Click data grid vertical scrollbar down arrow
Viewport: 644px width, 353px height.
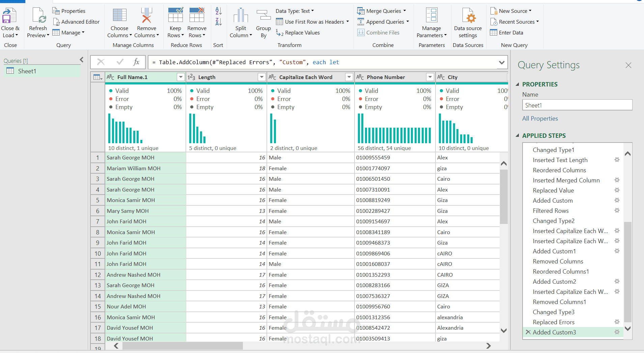tap(504, 331)
